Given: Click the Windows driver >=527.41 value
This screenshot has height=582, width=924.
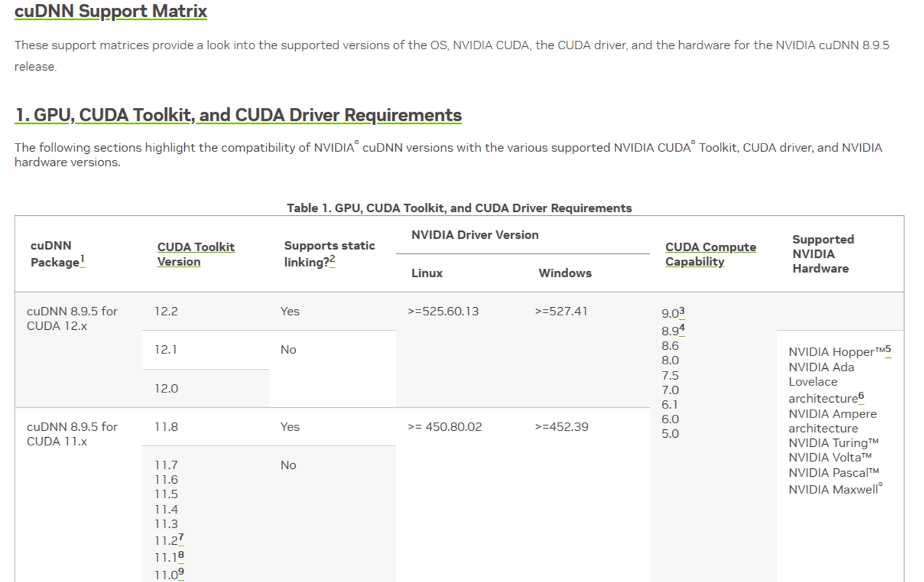Looking at the screenshot, I should tap(561, 311).
